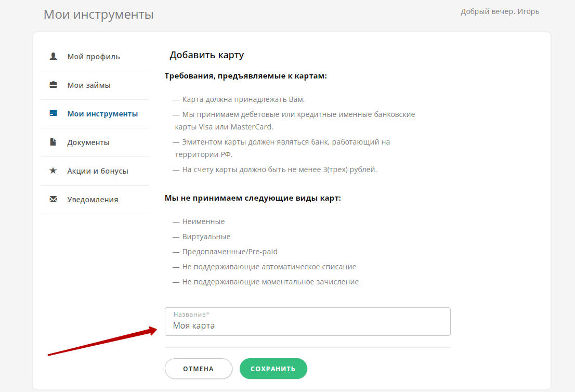Save the card with Сохранить
This screenshot has height=392, width=575.
pos(273,369)
